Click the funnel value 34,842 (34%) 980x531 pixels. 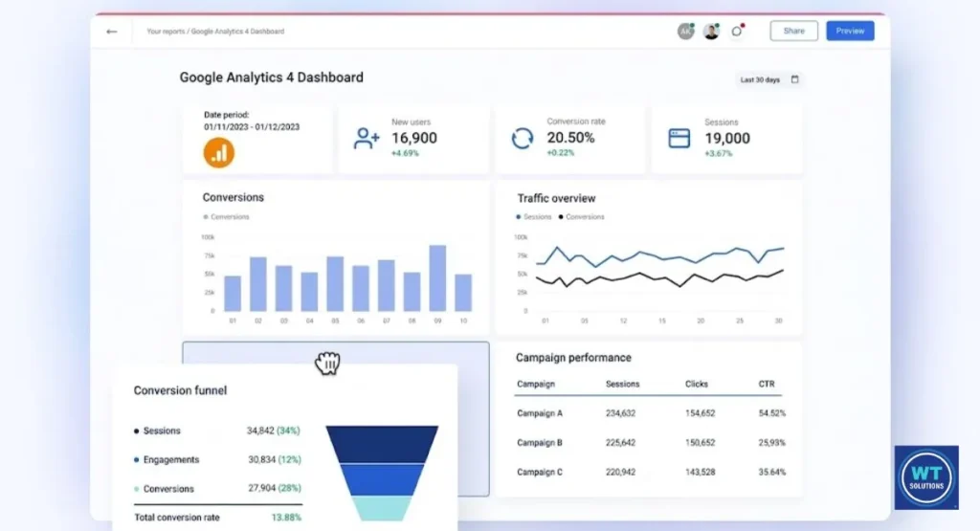point(273,431)
